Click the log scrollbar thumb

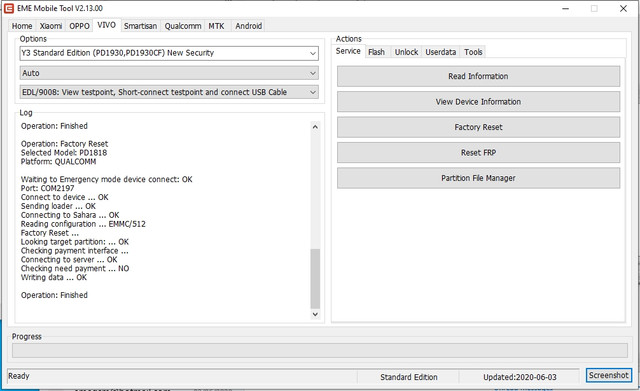(315, 278)
